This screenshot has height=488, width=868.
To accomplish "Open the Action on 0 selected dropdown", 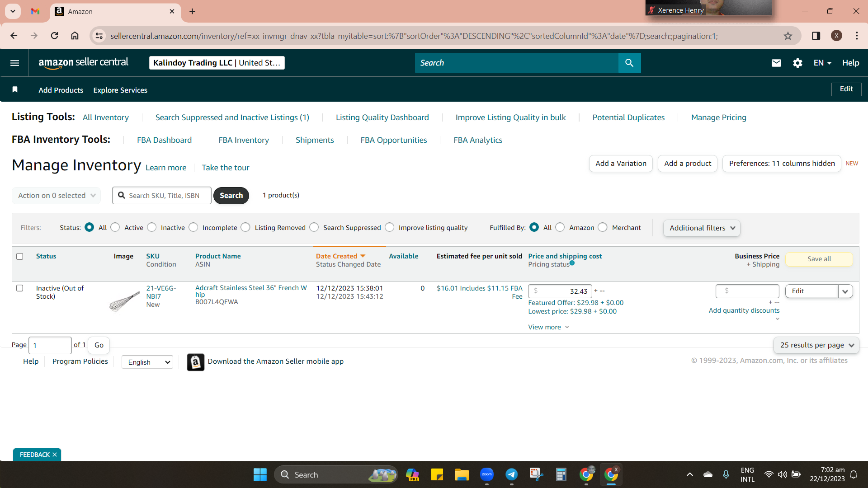I will pyautogui.click(x=57, y=196).
